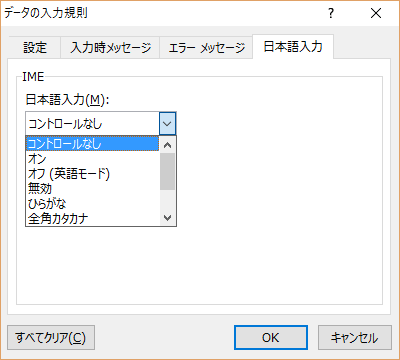Click the すべてクリア button
This screenshot has width=400, height=360.
tap(51, 338)
